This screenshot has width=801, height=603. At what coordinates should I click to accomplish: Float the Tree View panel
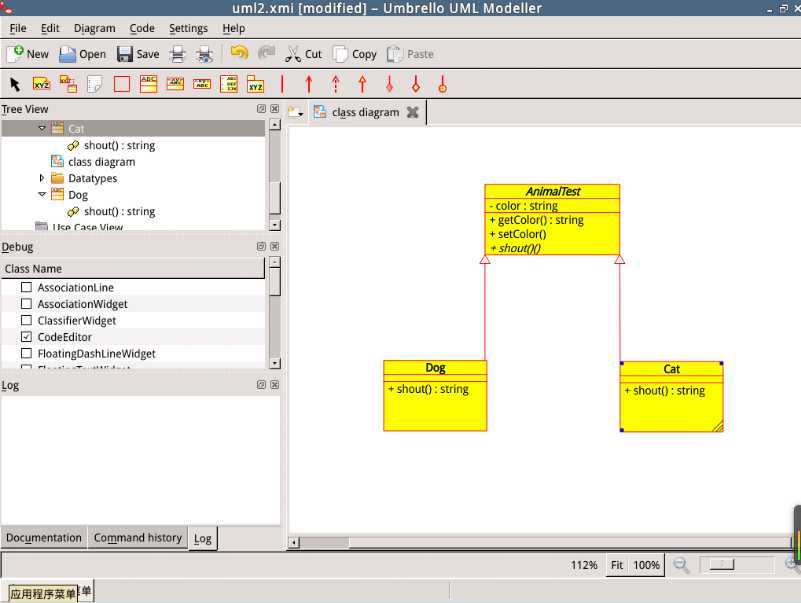coord(261,109)
